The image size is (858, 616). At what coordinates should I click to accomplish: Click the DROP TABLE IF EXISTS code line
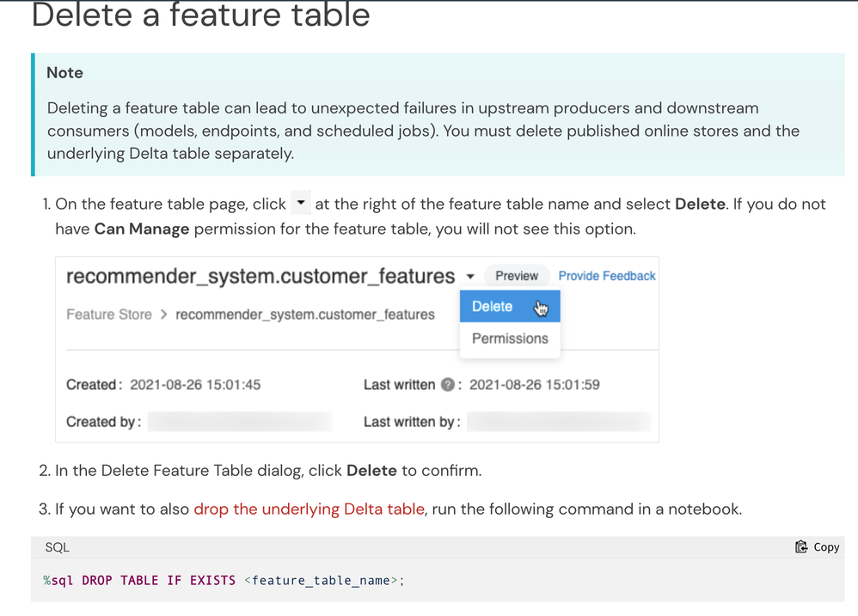coord(224,581)
